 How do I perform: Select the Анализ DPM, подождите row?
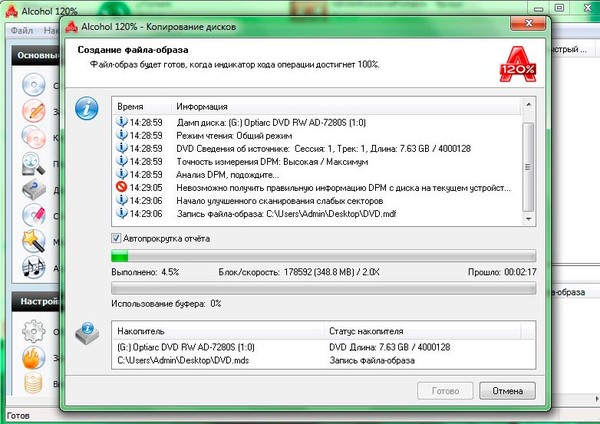[318, 174]
